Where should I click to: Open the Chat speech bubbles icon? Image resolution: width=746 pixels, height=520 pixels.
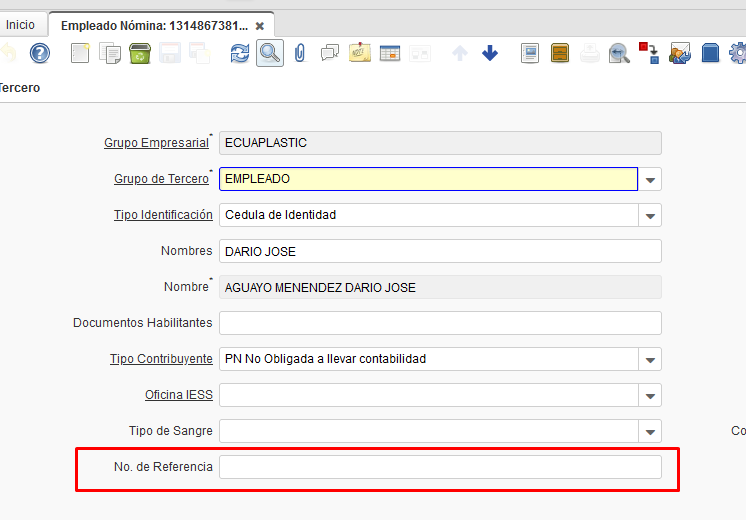[x=329, y=53]
